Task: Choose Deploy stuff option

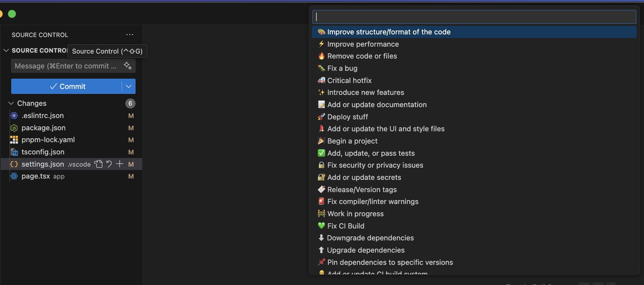Action: [x=474, y=117]
